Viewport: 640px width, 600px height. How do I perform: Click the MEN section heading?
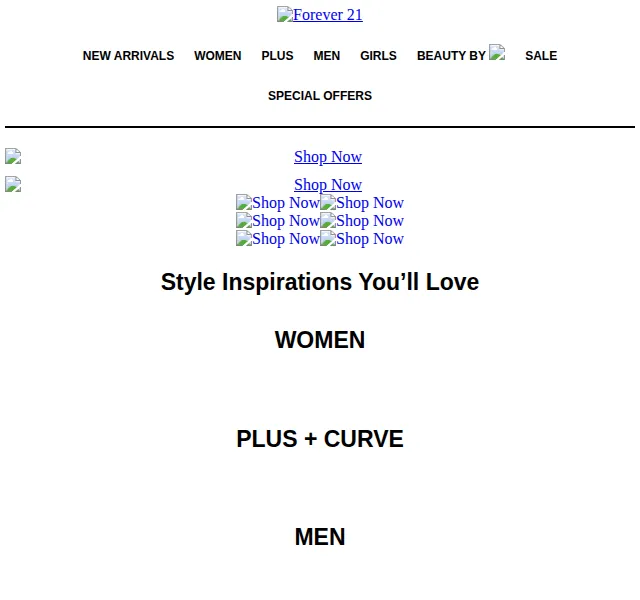(320, 536)
